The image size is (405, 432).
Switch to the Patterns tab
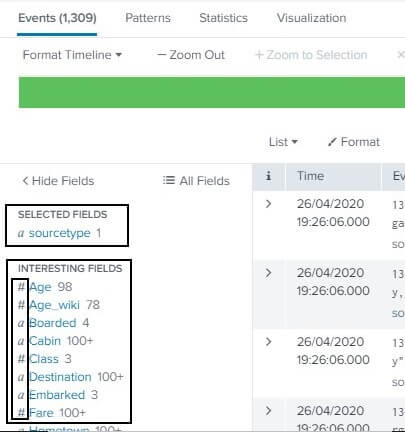(148, 18)
